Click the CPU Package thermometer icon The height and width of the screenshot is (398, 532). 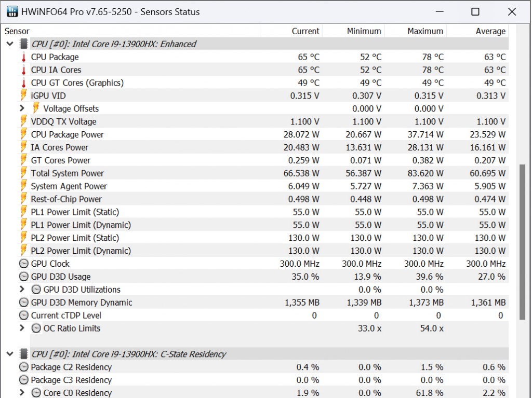click(x=23, y=57)
